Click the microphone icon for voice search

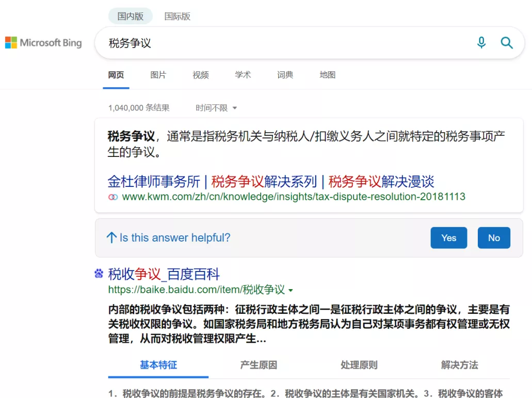[481, 43]
